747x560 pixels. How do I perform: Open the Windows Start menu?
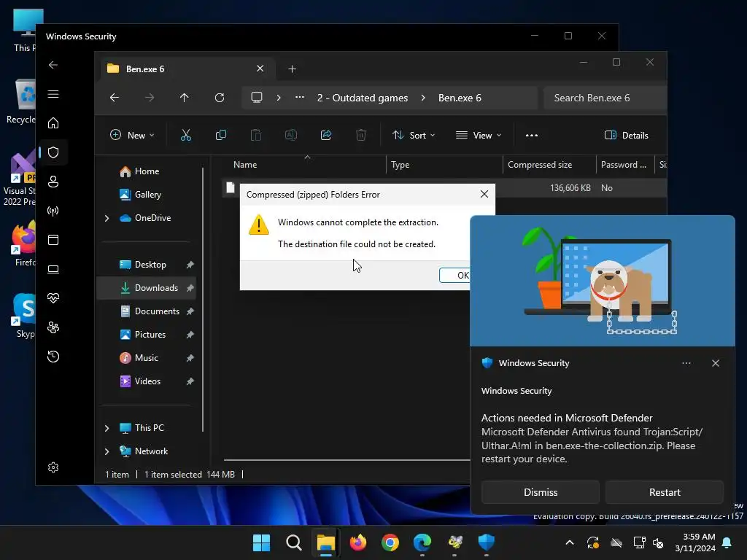[x=262, y=542]
